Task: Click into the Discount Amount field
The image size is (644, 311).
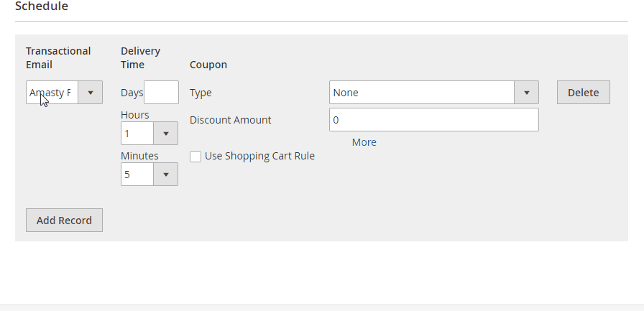Action: tap(433, 120)
